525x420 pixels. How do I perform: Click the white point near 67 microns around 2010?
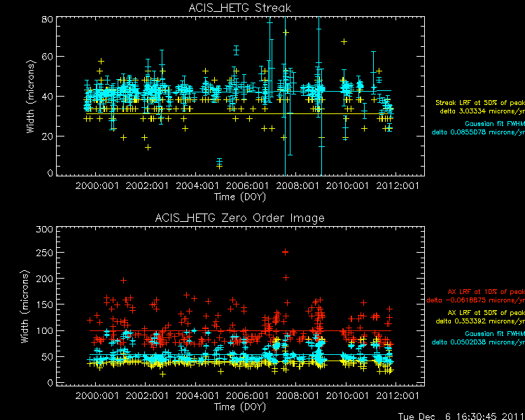tap(344, 41)
